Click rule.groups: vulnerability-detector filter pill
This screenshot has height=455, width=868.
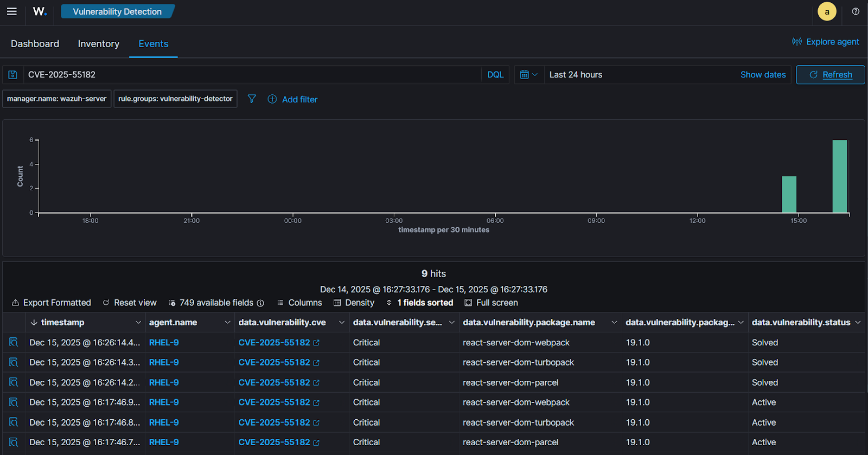[x=175, y=99]
